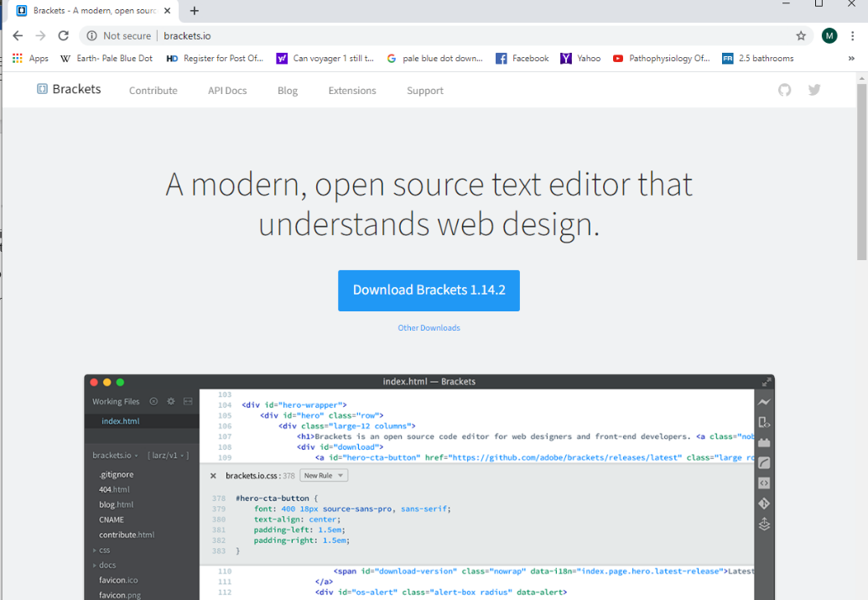Expand the css folder
The height and width of the screenshot is (600, 868).
point(101,550)
